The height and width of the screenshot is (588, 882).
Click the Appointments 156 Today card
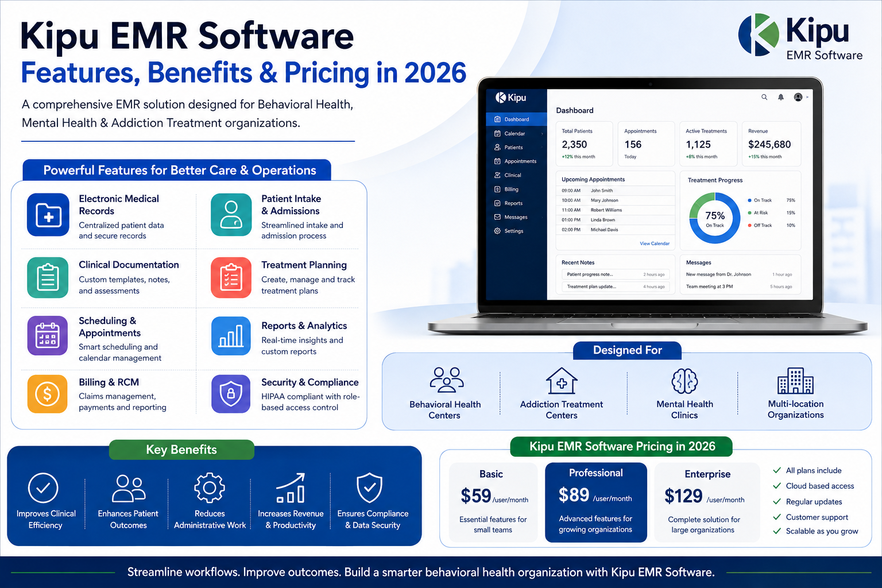[646, 144]
